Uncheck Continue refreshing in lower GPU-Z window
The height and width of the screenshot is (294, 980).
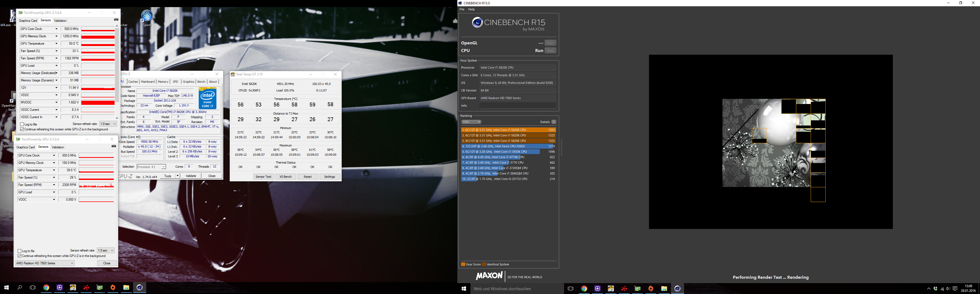pos(20,256)
